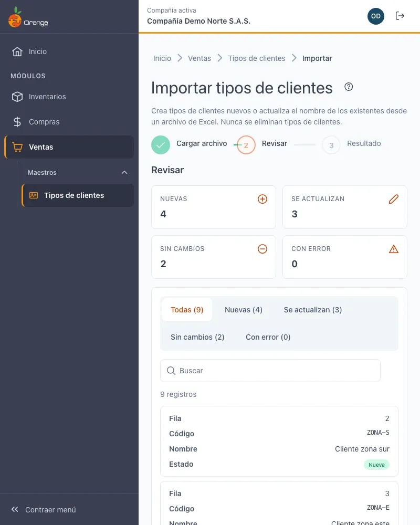The width and height of the screenshot is (420, 525).
Task: Click warning triangle on Con error card
Action: point(394,249)
